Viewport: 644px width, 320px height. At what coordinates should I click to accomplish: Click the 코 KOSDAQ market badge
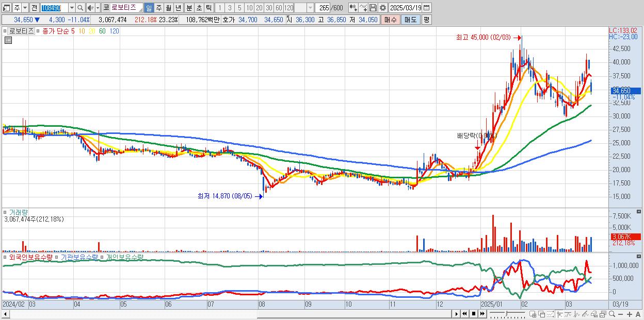coord(106,8)
